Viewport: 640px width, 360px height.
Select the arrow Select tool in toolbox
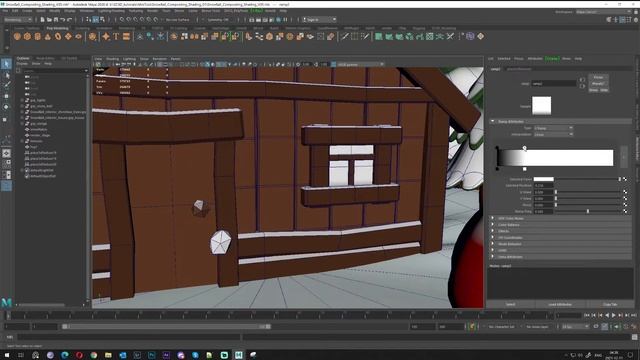click(x=6, y=64)
